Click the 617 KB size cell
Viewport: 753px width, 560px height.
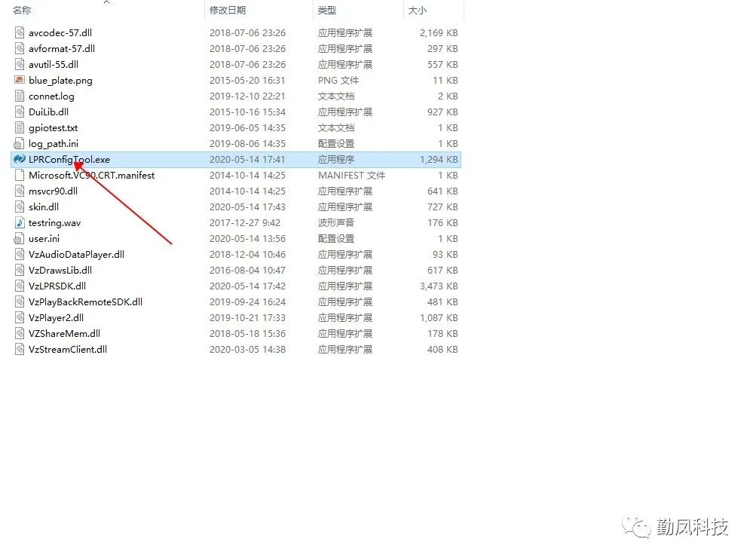tap(442, 271)
